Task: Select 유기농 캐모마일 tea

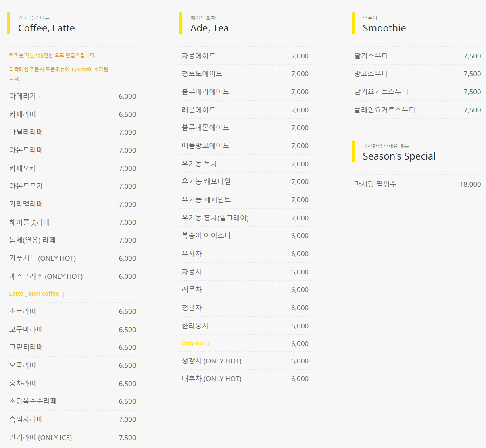Action: coord(206,182)
